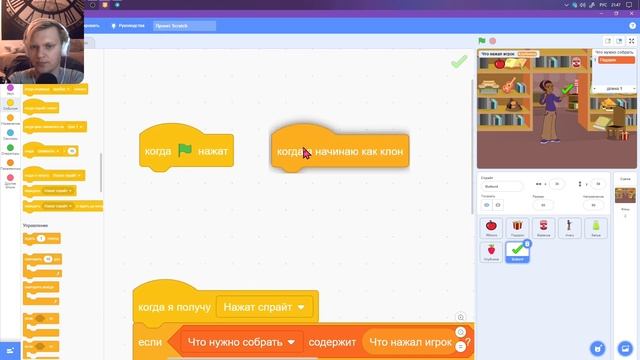The height and width of the screenshot is (360, 640).
Task: Open the system tray overflow chevron
Action: pos(566,5)
